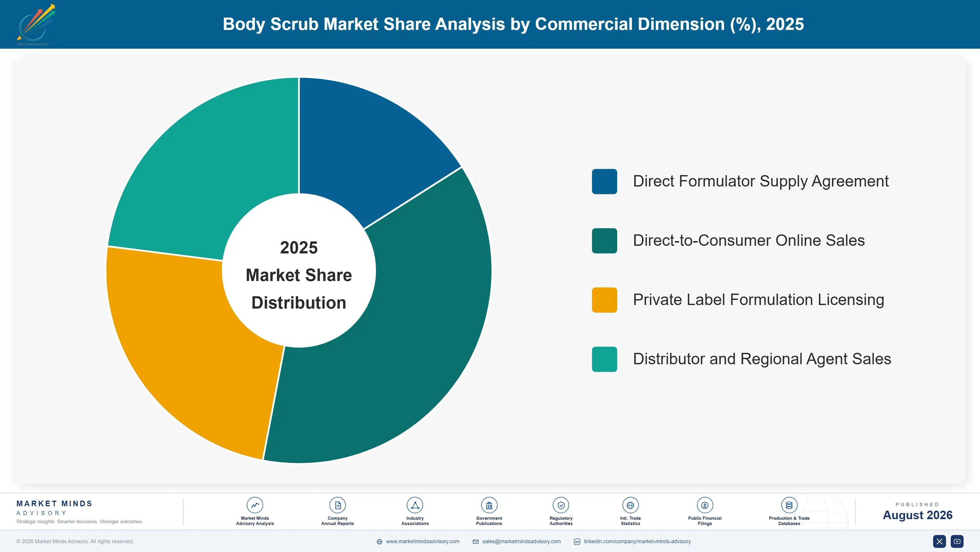Click the email envelope icon

476,542
